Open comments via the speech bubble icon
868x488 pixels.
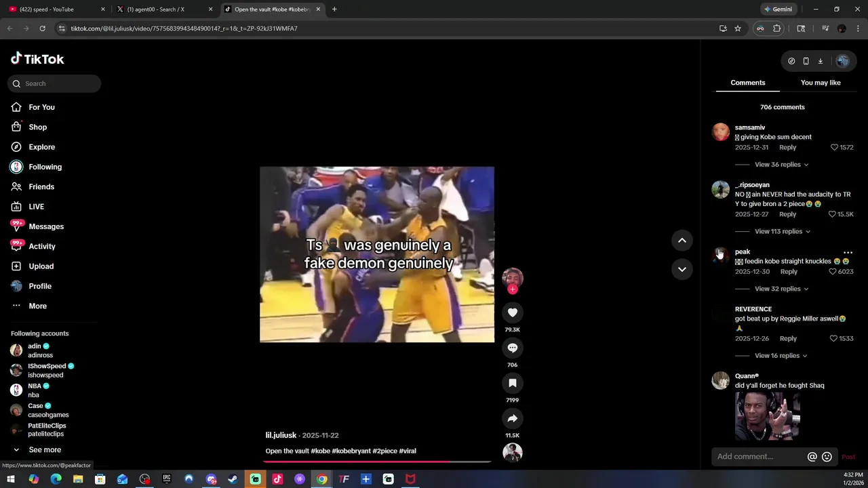(x=513, y=348)
